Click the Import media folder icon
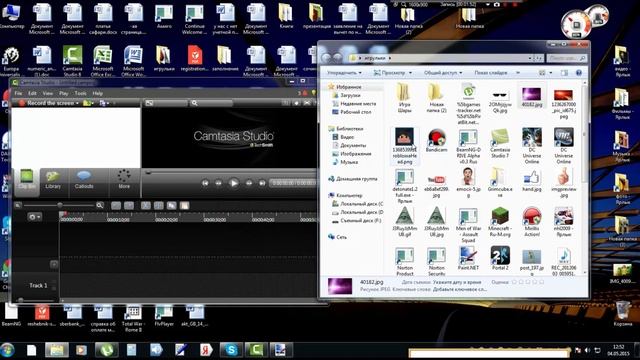 click(87, 103)
